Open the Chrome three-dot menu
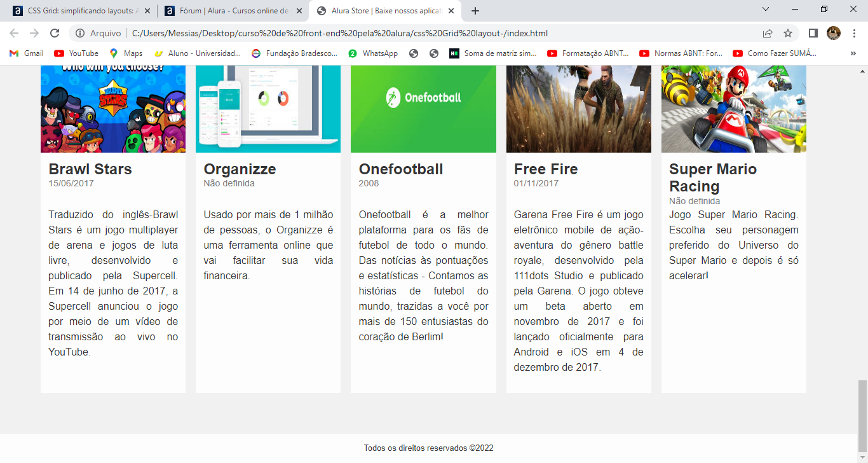868x463 pixels. coord(853,33)
